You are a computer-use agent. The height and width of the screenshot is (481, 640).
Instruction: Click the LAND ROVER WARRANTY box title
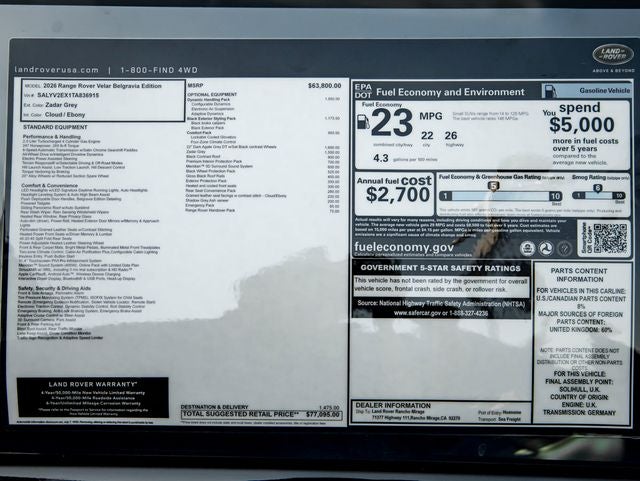click(x=93, y=384)
